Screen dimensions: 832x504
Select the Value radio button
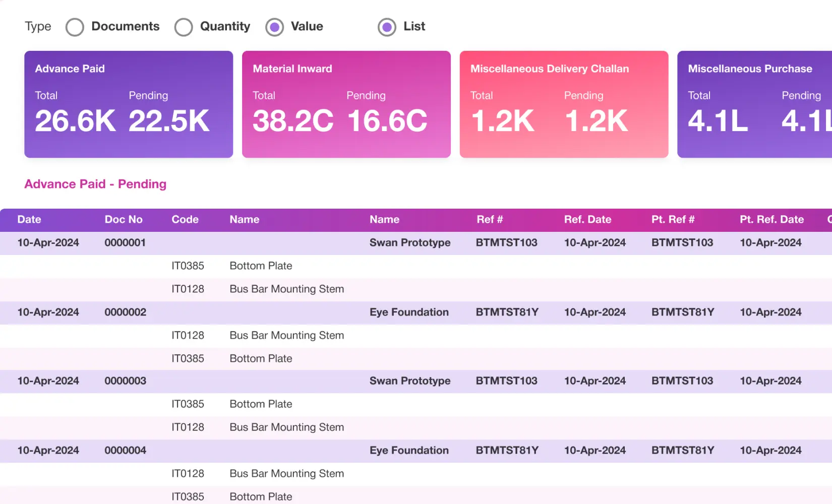pos(275,27)
